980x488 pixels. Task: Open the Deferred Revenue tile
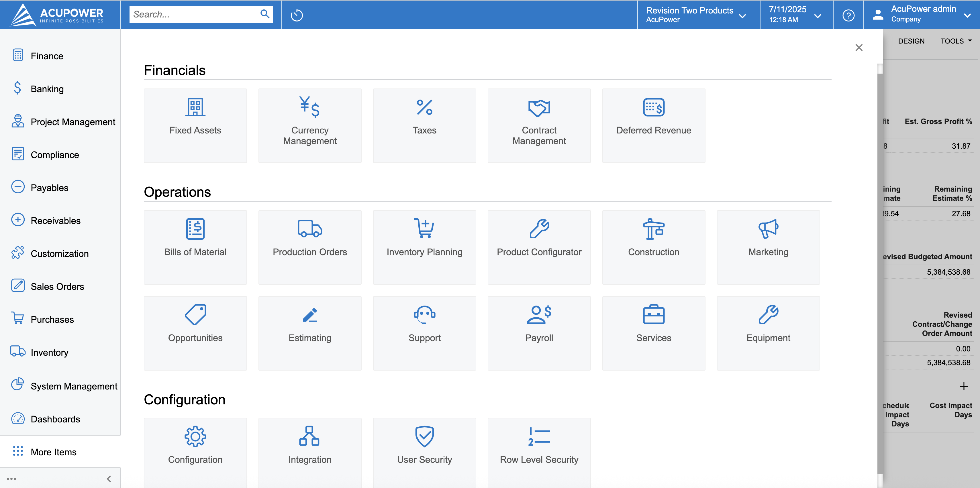653,125
